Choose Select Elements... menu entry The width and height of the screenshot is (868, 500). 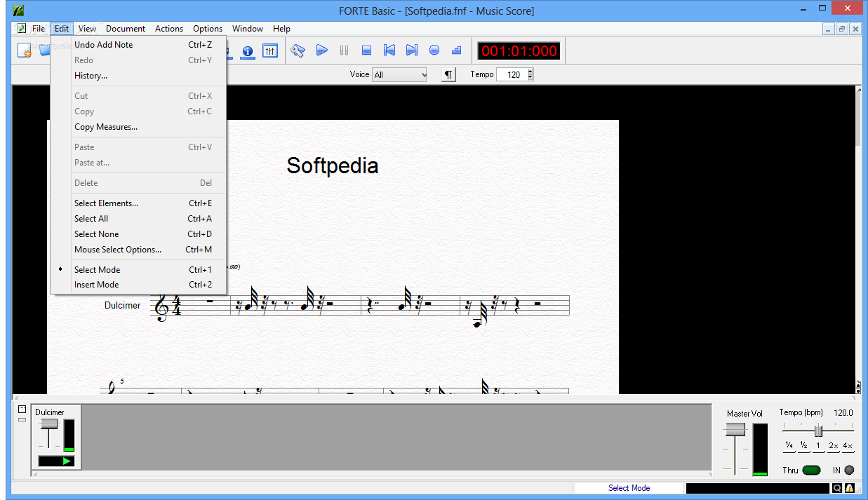138,203
